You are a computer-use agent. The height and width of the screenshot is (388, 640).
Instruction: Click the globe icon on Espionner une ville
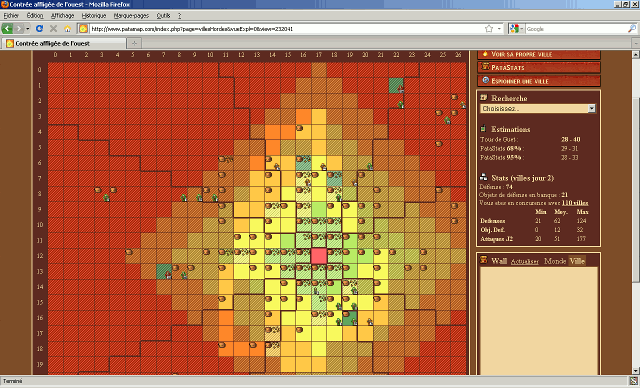(x=485, y=80)
